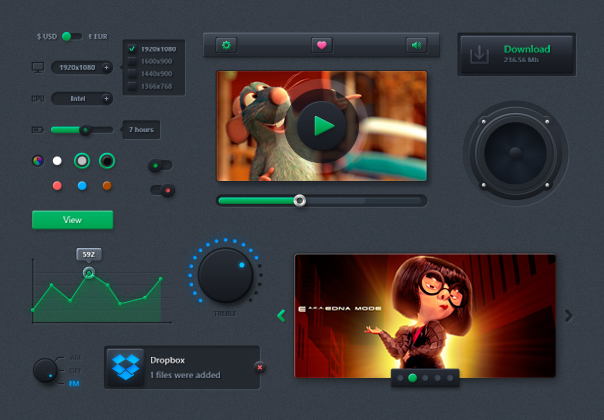Select the blue color swatch
The width and height of the screenshot is (604, 420).
coord(82,186)
